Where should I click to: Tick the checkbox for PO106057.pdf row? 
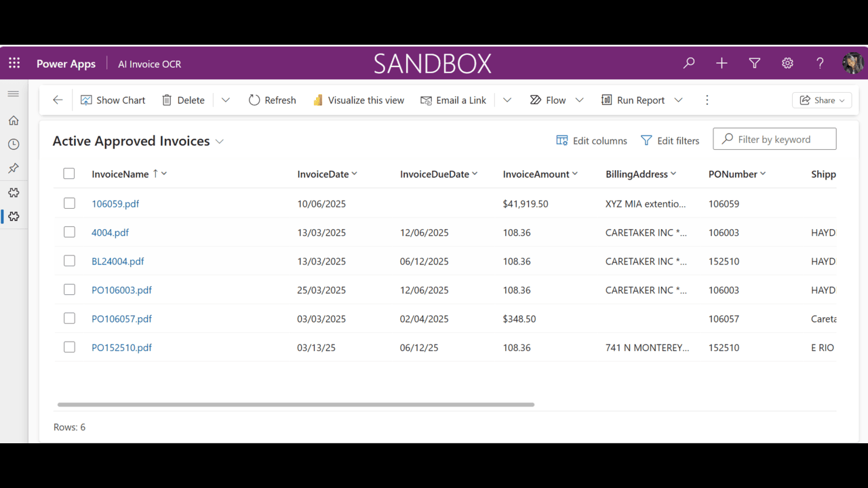pyautogui.click(x=69, y=319)
